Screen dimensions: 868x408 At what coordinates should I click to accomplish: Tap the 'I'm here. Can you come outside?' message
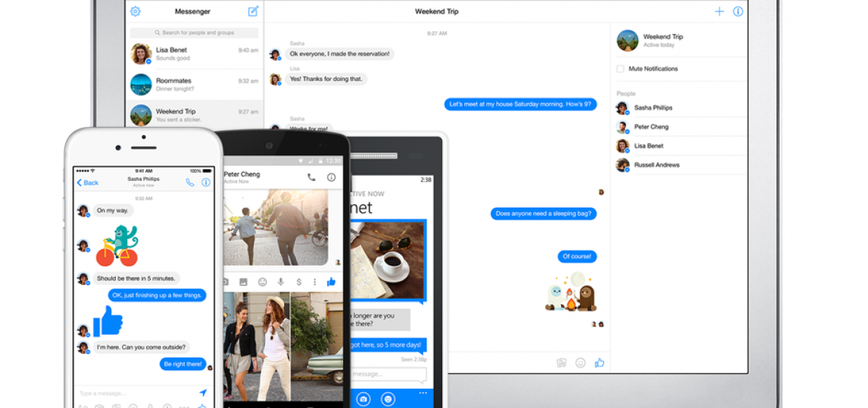coord(141,347)
